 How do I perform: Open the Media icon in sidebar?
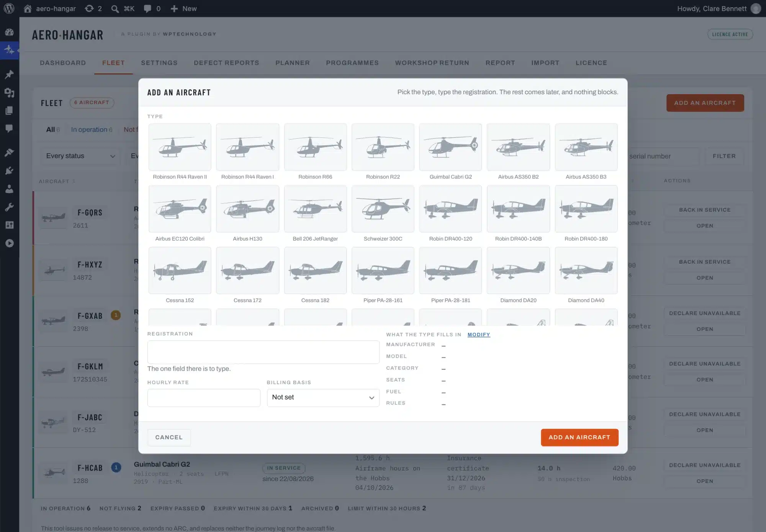coord(9,92)
